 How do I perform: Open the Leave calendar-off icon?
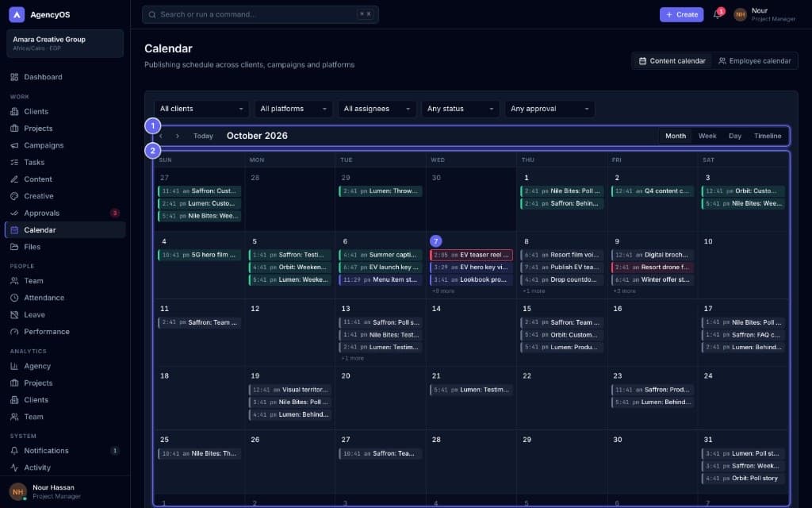pos(14,314)
